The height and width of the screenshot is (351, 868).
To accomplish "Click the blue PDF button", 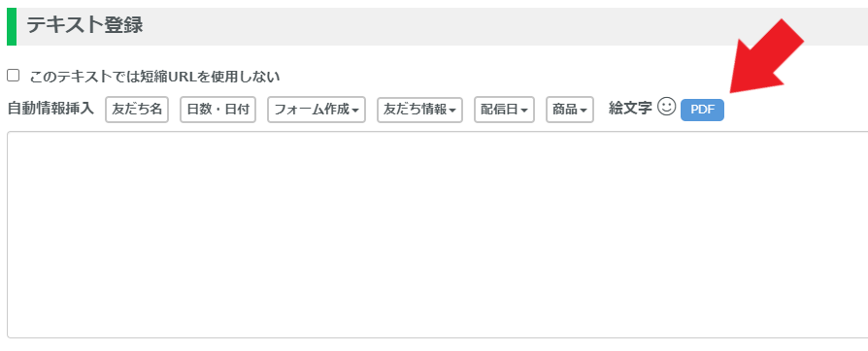I will [702, 110].
